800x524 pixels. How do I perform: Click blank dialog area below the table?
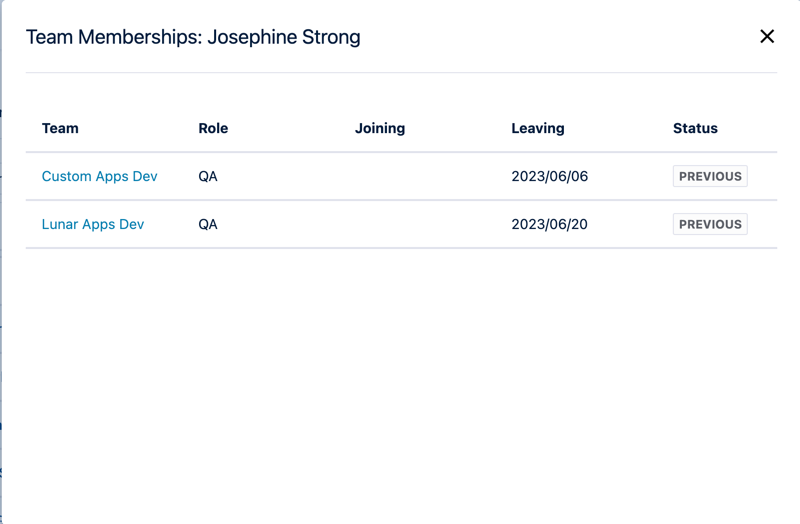400,380
